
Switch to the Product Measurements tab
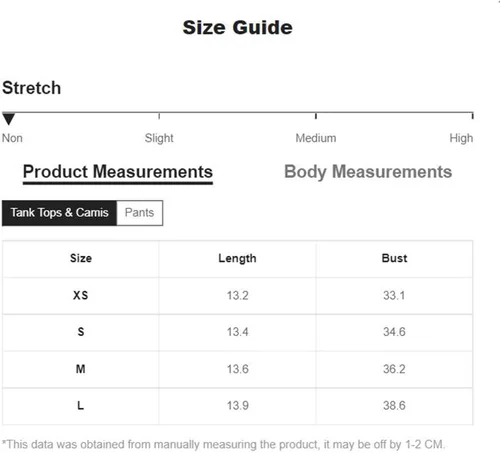click(118, 172)
